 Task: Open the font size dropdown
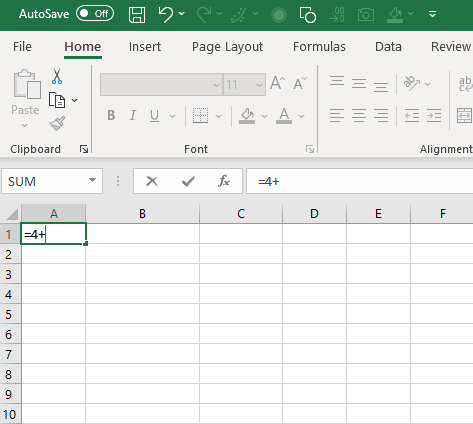tap(259, 85)
